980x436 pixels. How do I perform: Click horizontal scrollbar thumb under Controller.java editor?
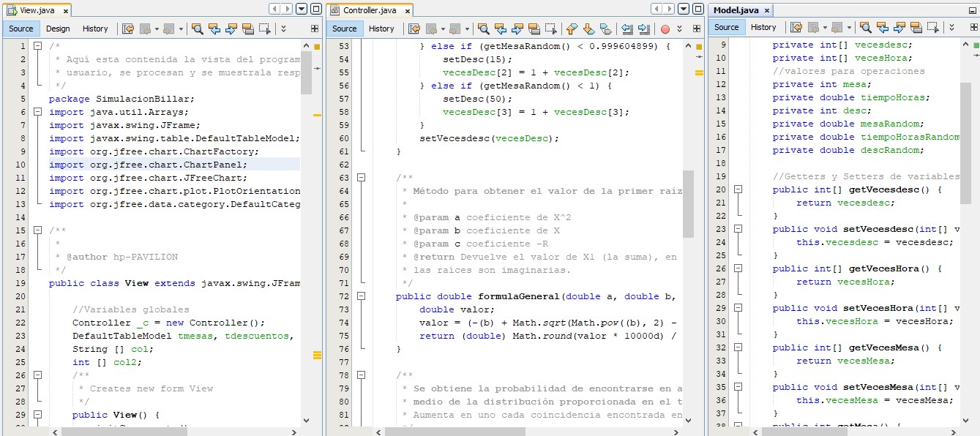pos(454,432)
